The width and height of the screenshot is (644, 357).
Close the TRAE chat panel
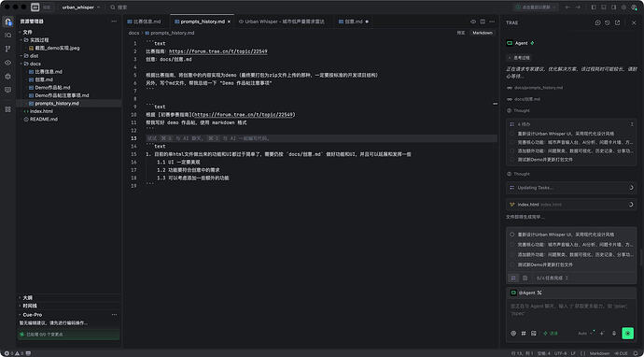coord(634,22)
